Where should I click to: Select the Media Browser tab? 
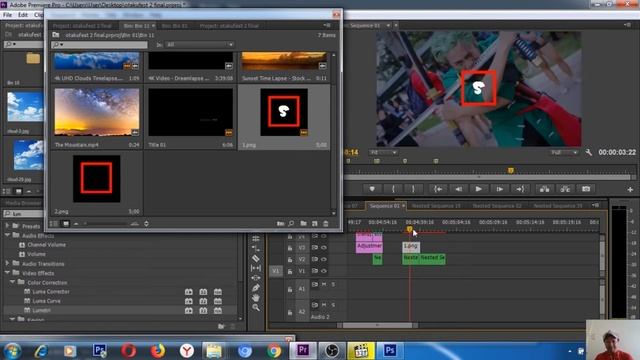click(x=23, y=203)
